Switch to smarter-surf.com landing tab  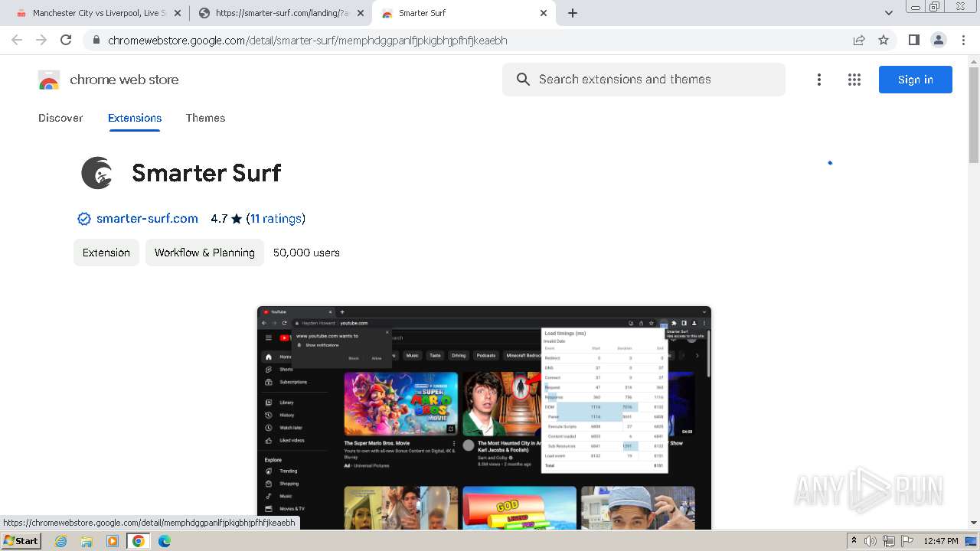[281, 13]
